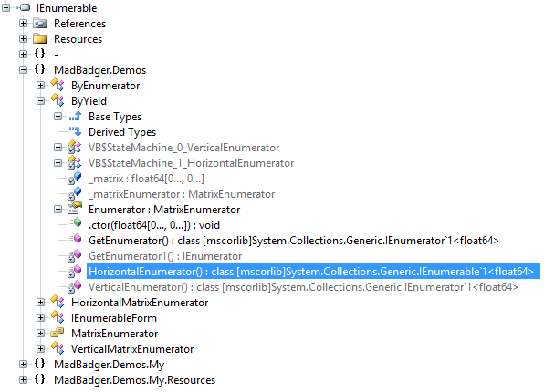Click the Enumerator property icon

coord(75,209)
